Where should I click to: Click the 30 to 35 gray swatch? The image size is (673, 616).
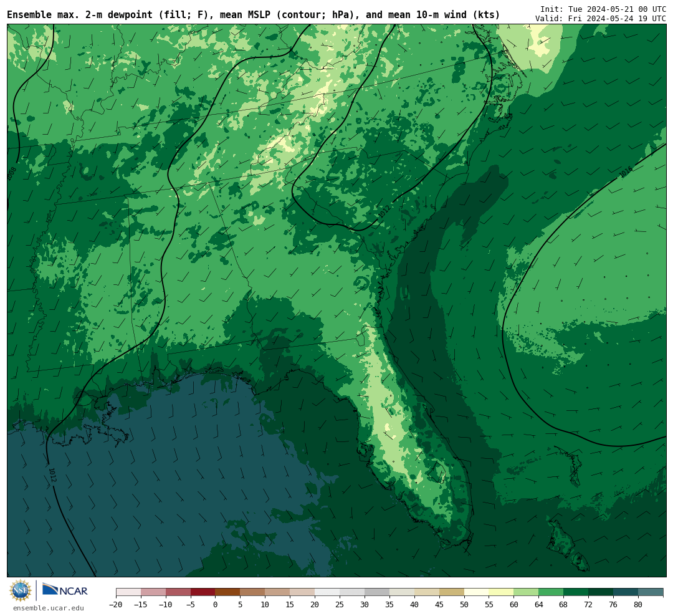pyautogui.click(x=377, y=592)
